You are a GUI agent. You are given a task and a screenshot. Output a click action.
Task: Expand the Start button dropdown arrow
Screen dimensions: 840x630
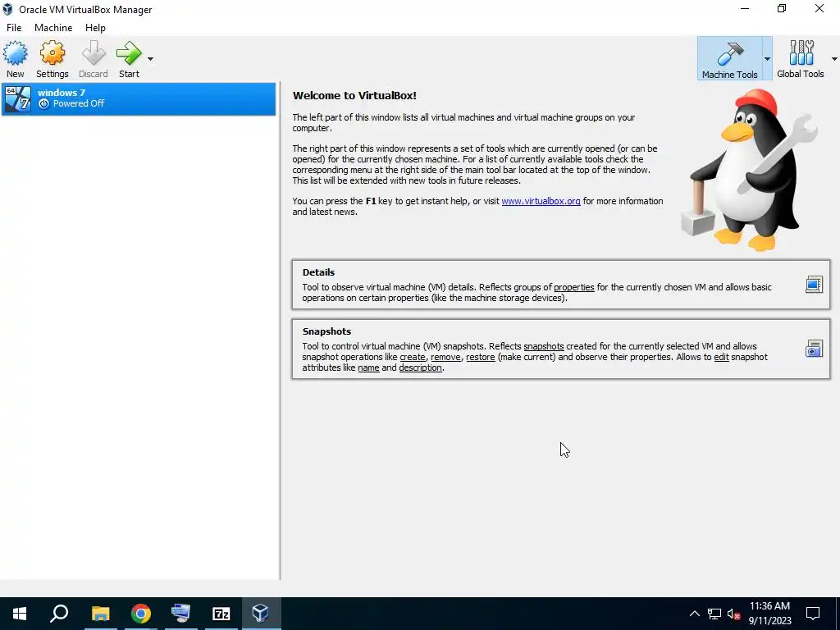(151, 59)
